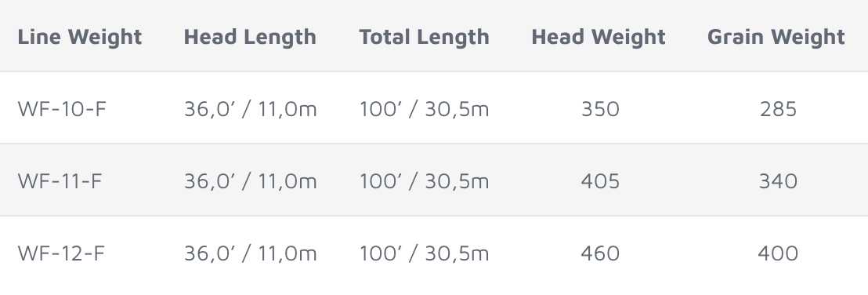This screenshot has width=868, height=295.
Task: Click the grain weight value 340
Action: [x=778, y=181]
